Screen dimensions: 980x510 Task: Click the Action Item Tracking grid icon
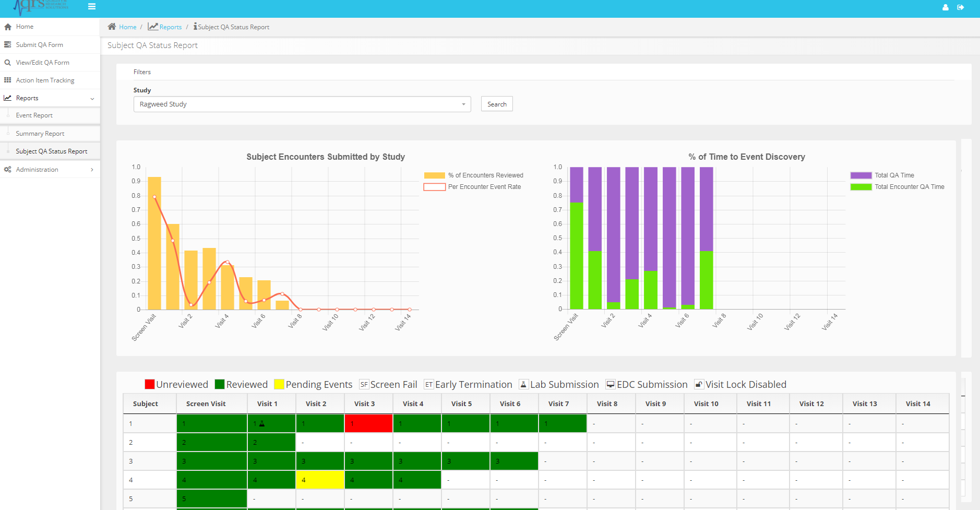8,80
